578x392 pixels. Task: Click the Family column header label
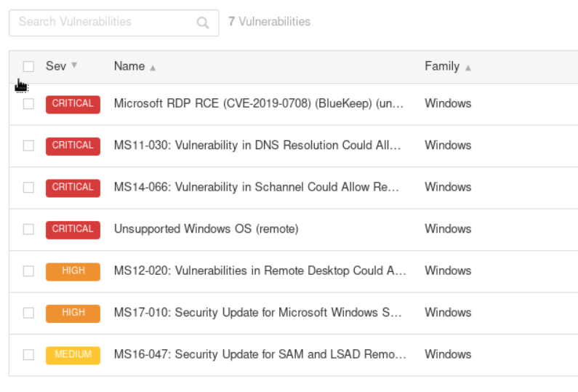(442, 66)
